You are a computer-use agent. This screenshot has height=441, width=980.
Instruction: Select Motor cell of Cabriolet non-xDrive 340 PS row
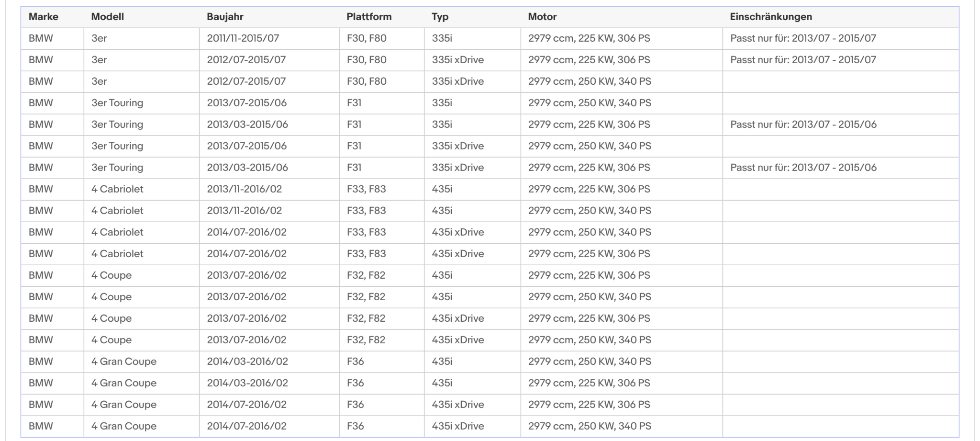click(x=590, y=211)
